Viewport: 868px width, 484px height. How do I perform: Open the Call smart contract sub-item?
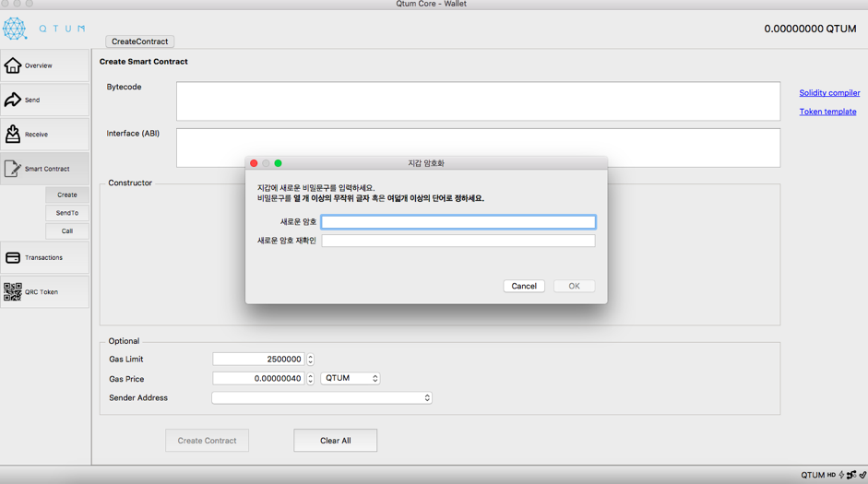67,231
